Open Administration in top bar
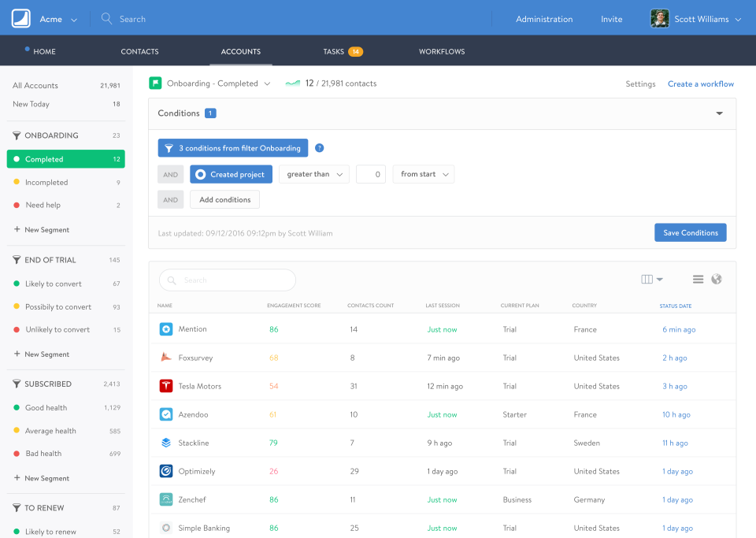Screen dimensions: 756x538 [544, 19]
